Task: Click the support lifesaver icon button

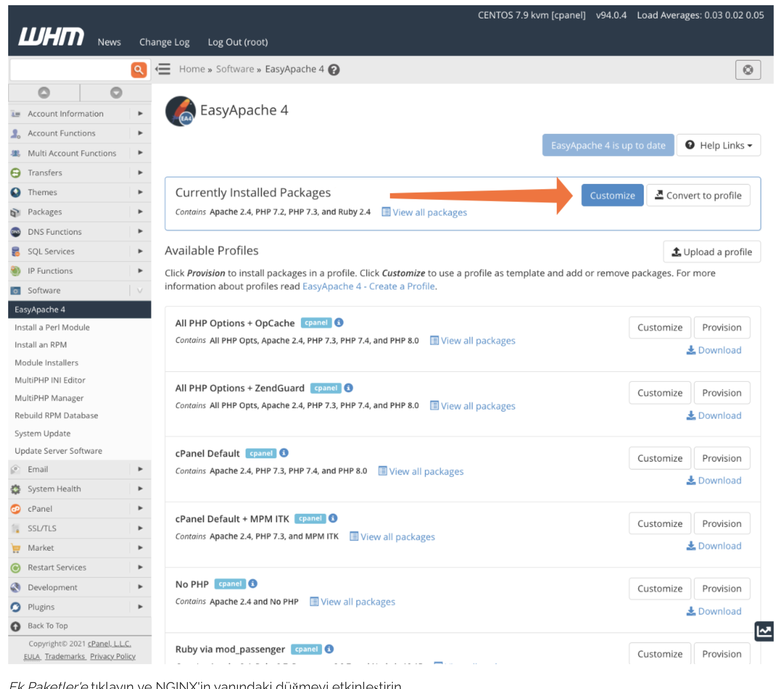Action: click(748, 70)
